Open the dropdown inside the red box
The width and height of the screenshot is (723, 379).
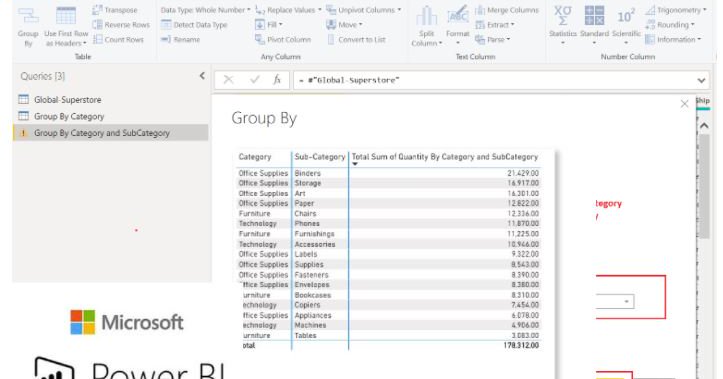[x=626, y=302]
